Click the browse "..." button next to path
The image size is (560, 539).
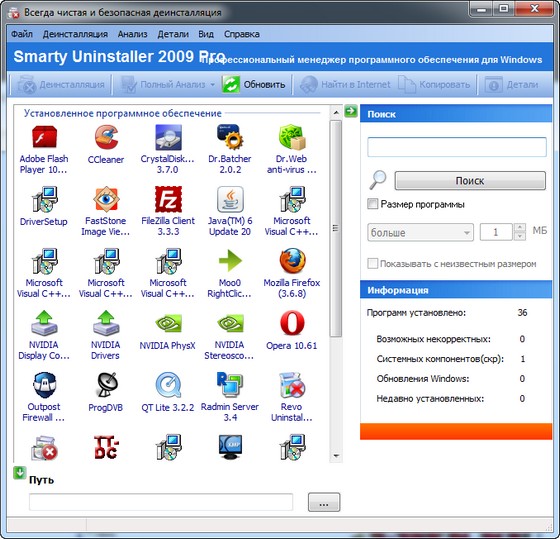pos(324,502)
